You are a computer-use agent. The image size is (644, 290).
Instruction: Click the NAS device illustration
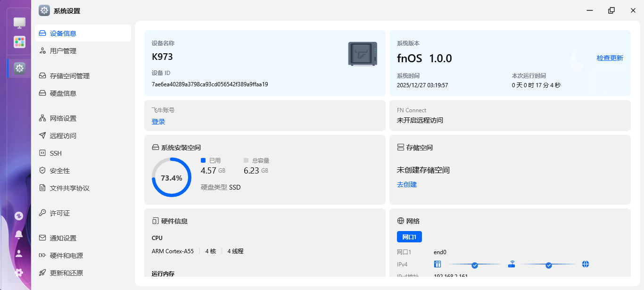click(363, 53)
